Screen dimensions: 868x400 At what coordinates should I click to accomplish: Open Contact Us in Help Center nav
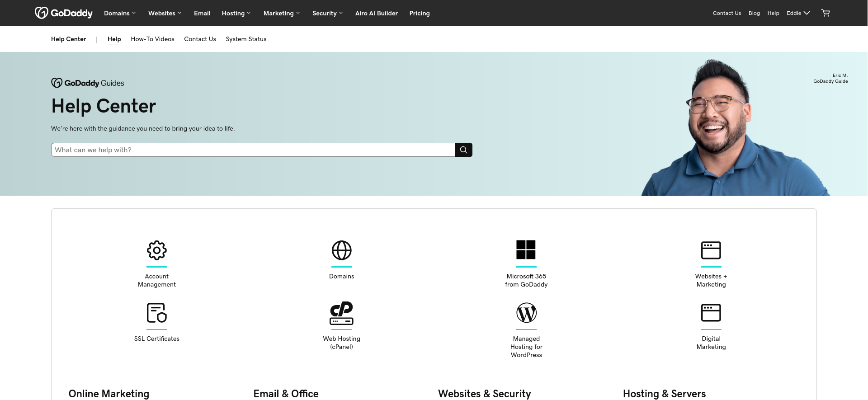[x=200, y=39]
